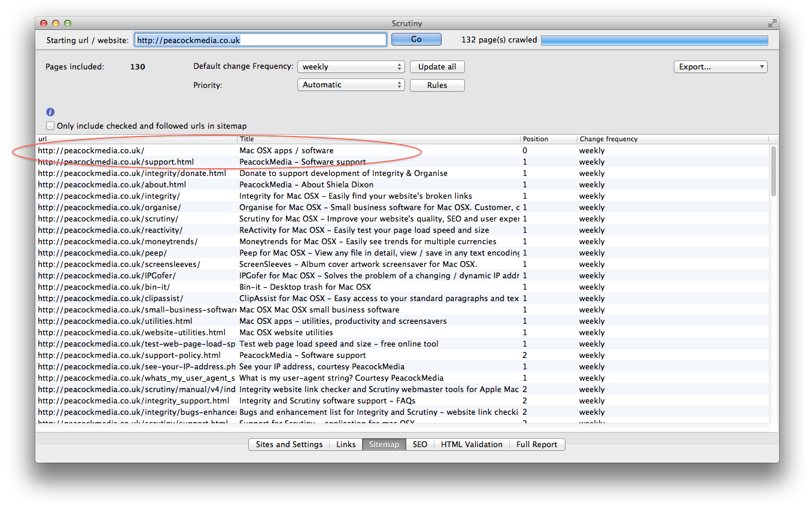Select the about.html url row
This screenshot has width=812, height=507.
coord(403,184)
